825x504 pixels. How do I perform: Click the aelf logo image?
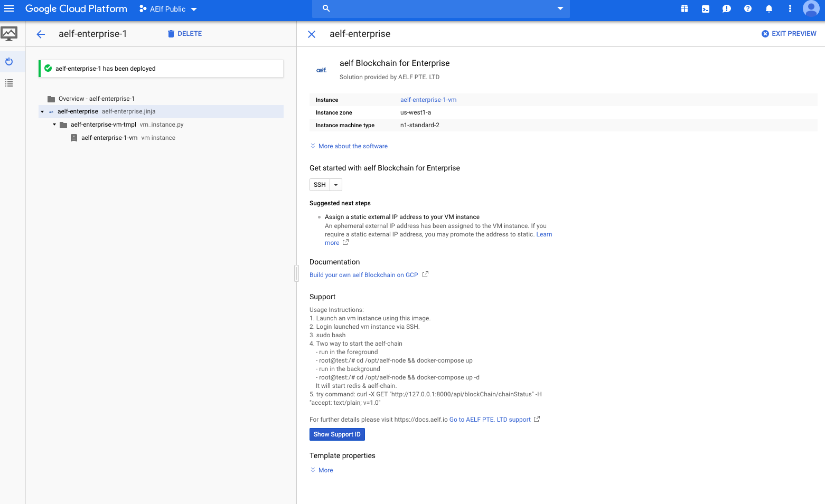pos(321,70)
